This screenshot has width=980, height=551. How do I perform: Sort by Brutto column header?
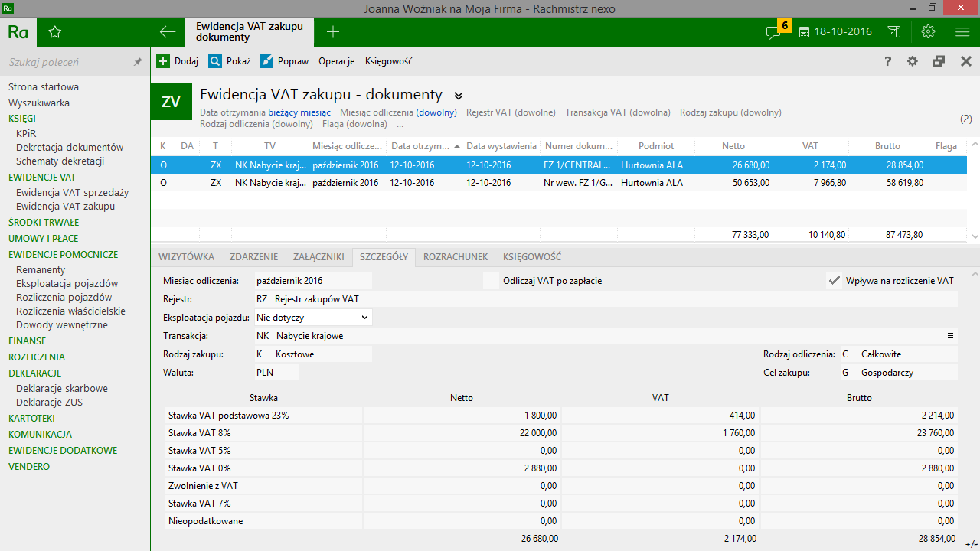[x=888, y=145]
